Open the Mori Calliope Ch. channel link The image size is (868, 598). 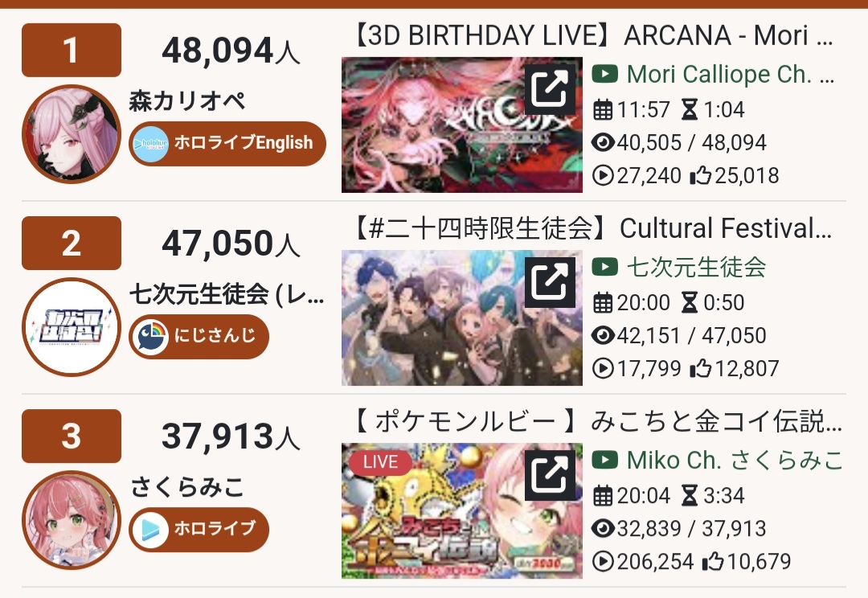[730, 74]
